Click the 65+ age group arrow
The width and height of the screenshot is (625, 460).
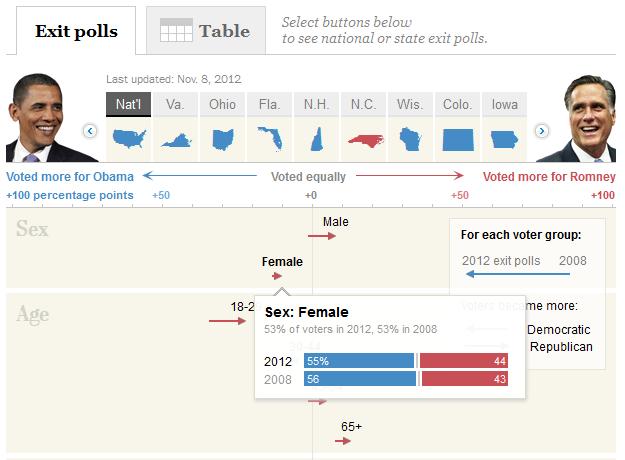(343, 440)
